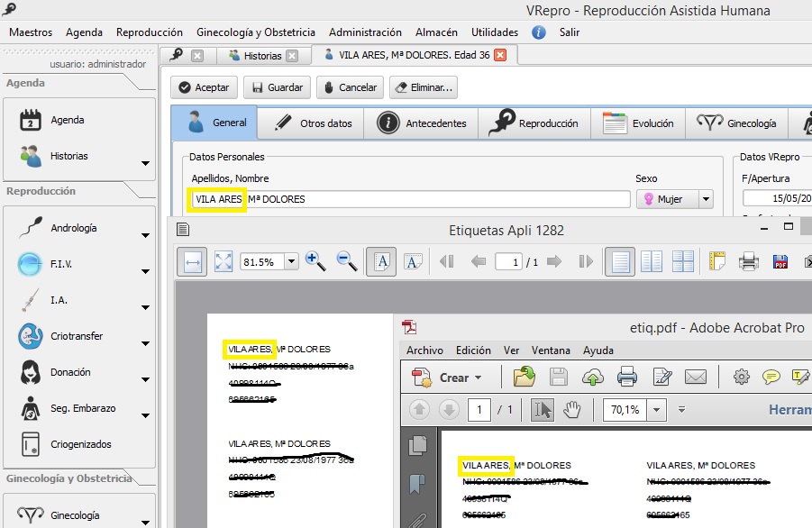Click the Cancelar button
The image size is (812, 528).
[350, 87]
